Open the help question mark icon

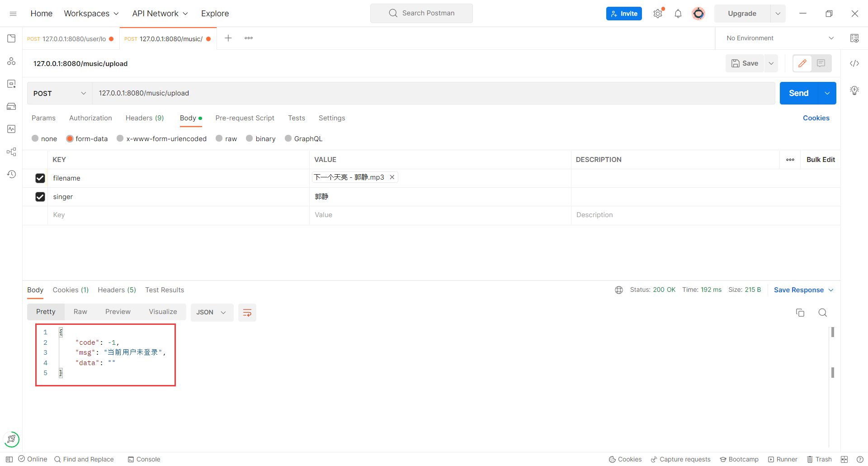(x=860, y=459)
